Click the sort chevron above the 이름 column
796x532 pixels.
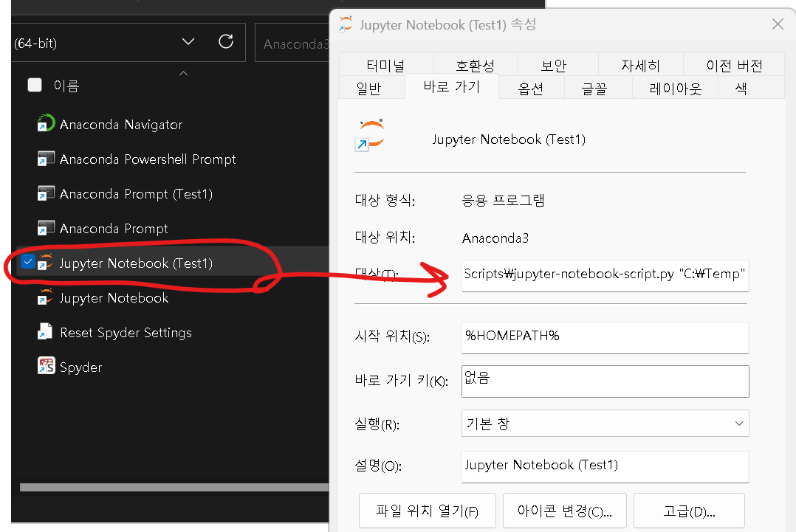coord(184,74)
